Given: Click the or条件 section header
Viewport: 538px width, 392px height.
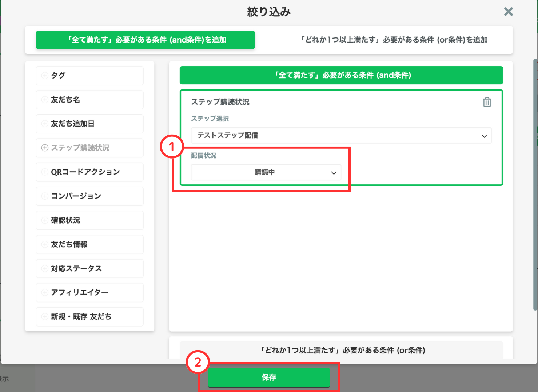Looking at the screenshot, I should [x=341, y=350].
